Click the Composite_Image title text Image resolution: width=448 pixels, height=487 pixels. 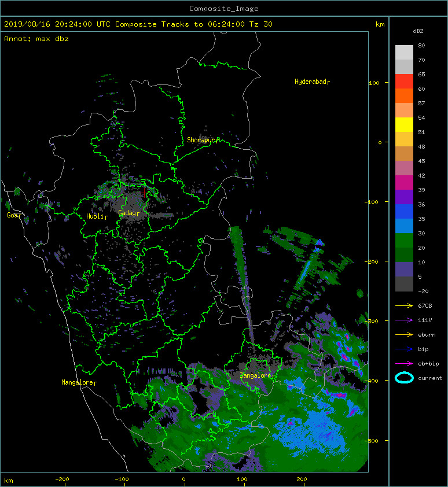pos(224,9)
